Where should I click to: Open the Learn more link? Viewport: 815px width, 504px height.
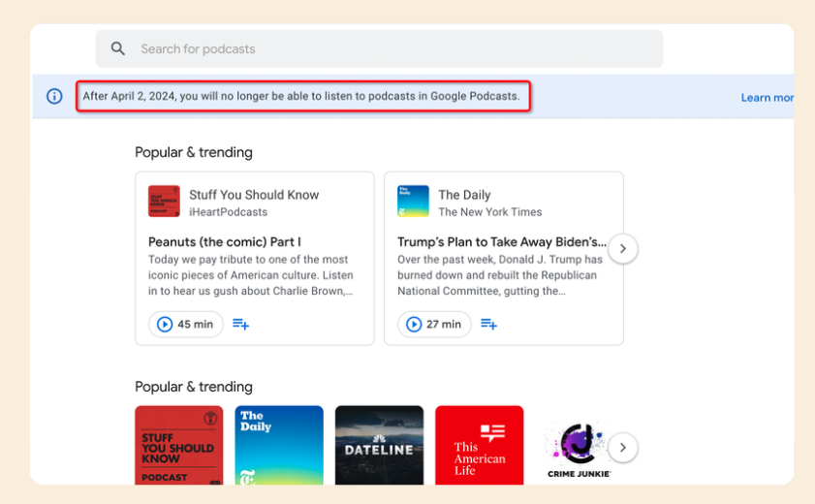pyautogui.click(x=768, y=98)
